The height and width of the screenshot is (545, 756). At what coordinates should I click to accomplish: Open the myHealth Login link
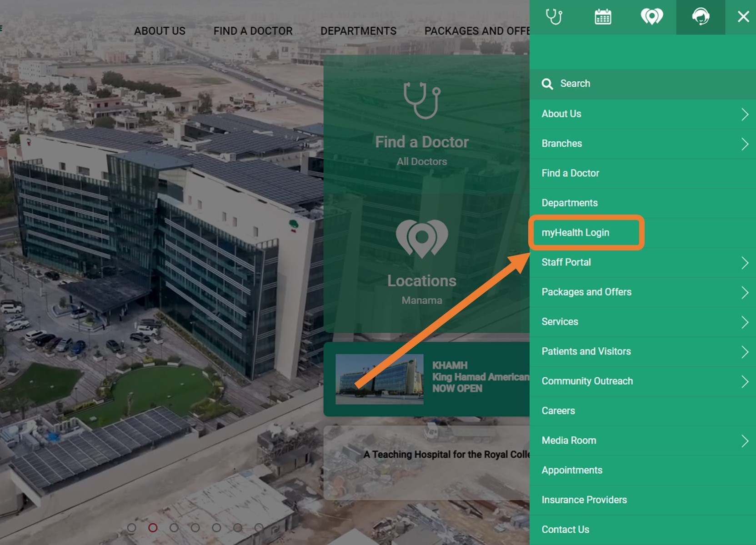coord(575,233)
